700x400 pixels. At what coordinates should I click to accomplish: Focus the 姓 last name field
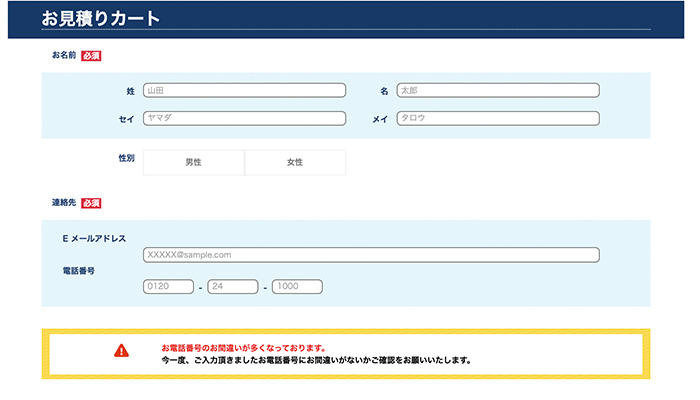pos(245,90)
